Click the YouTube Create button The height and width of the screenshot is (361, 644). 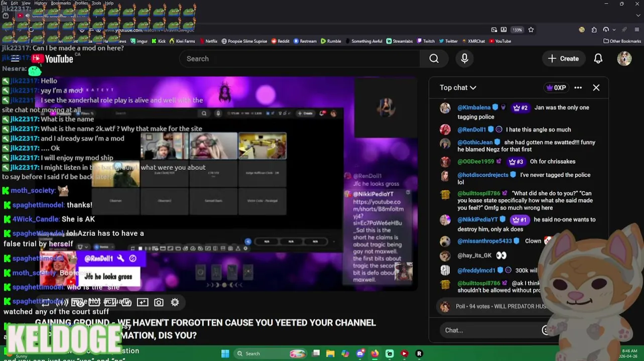[564, 59]
